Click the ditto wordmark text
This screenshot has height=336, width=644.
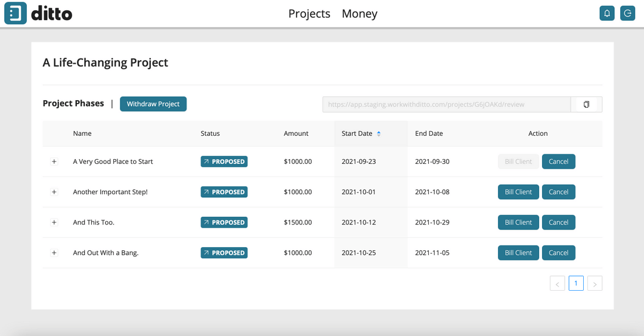pos(52,14)
